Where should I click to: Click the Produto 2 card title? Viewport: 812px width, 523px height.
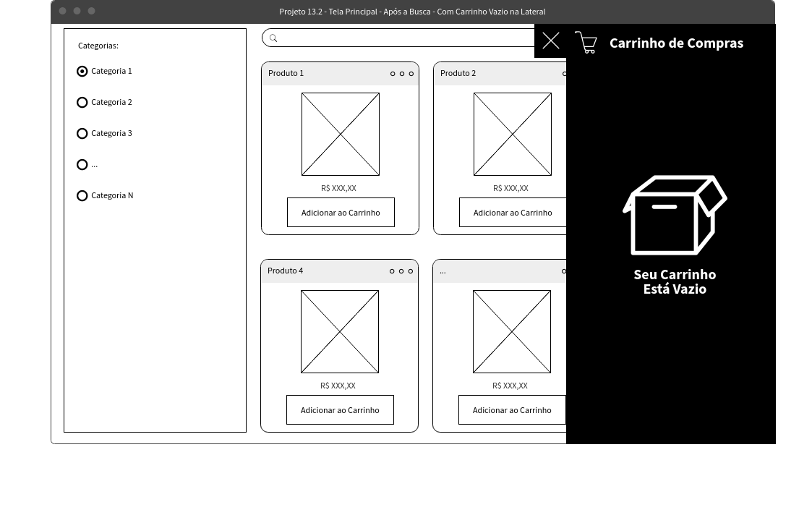[x=458, y=73]
